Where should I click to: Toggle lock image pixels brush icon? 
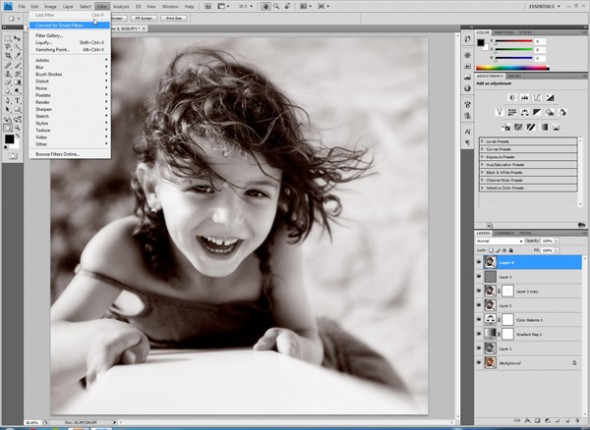click(x=498, y=250)
